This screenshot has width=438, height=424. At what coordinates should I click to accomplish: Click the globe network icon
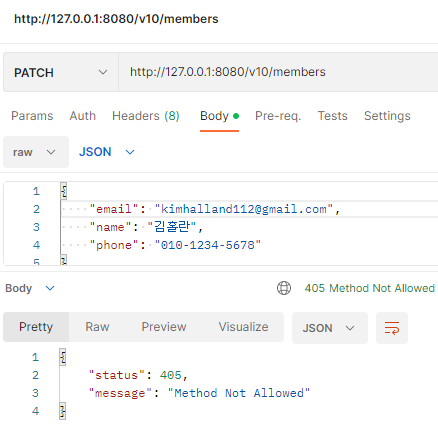(284, 288)
